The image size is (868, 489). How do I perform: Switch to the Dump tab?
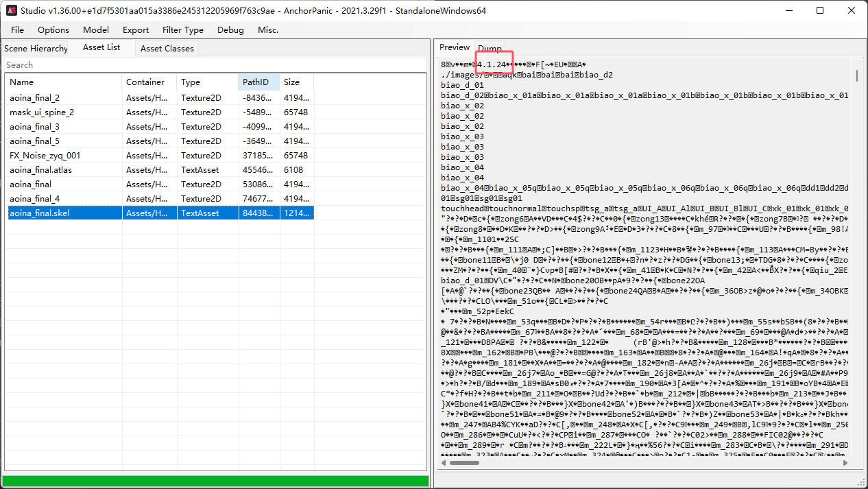point(490,49)
